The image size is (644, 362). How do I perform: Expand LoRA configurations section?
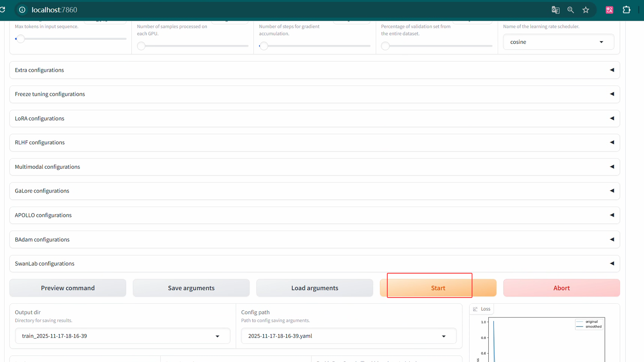pos(315,118)
